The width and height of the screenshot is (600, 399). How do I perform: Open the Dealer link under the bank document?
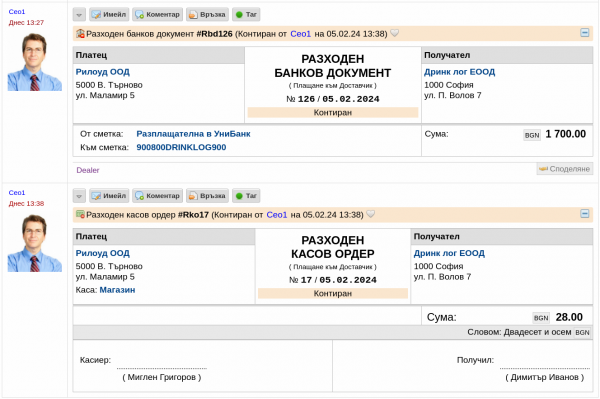[88, 170]
